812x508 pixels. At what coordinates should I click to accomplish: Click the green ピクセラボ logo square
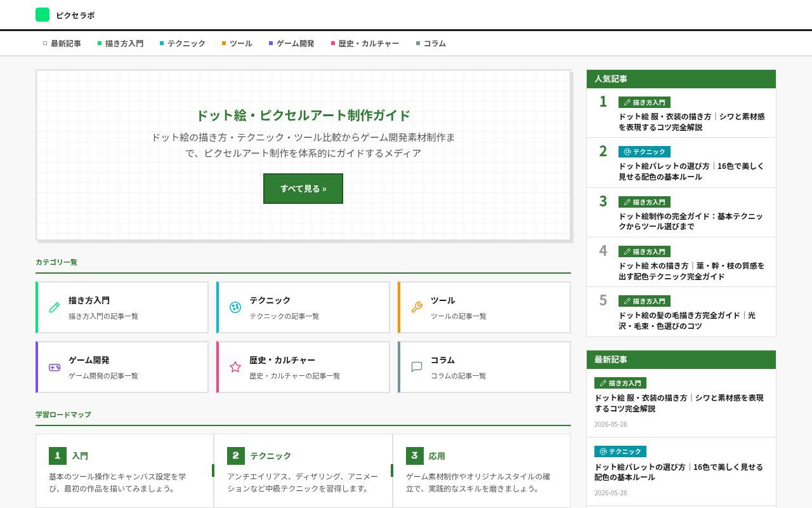coord(43,15)
